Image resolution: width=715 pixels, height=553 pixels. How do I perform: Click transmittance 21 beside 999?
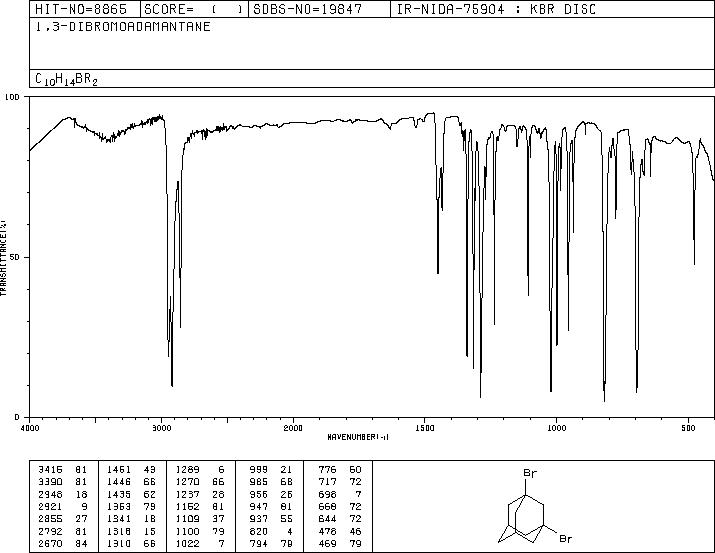click(287, 470)
